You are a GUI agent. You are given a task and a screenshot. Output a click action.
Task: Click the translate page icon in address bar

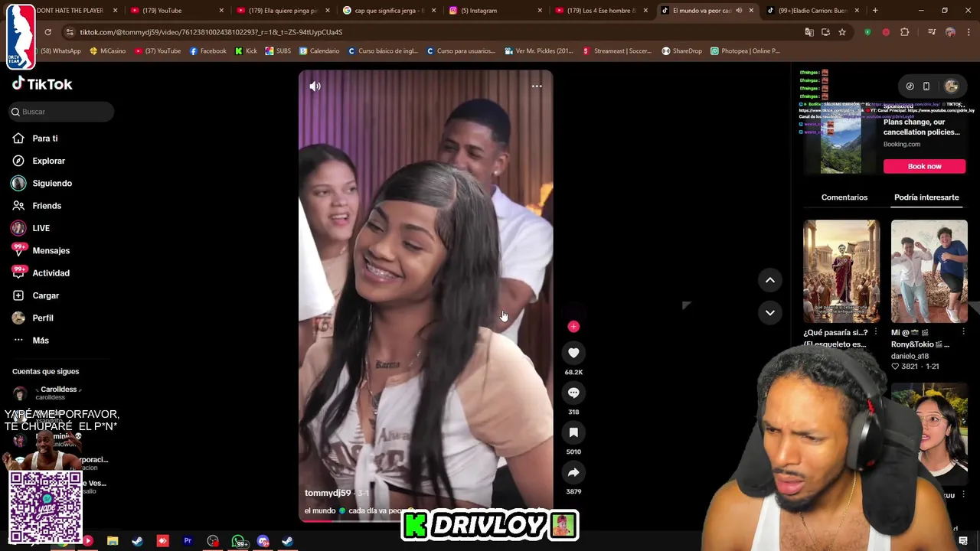pyautogui.click(x=809, y=32)
